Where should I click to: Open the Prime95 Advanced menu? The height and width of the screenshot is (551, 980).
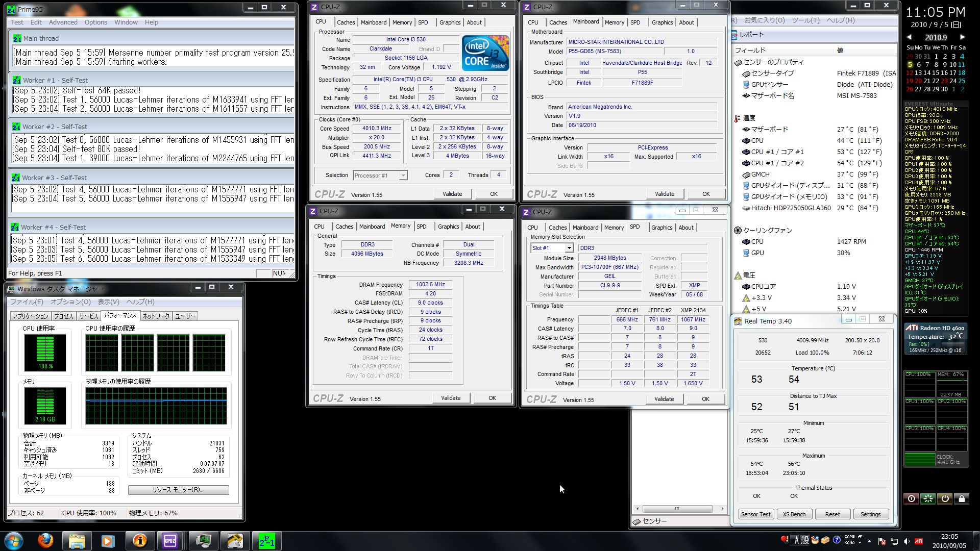point(63,22)
